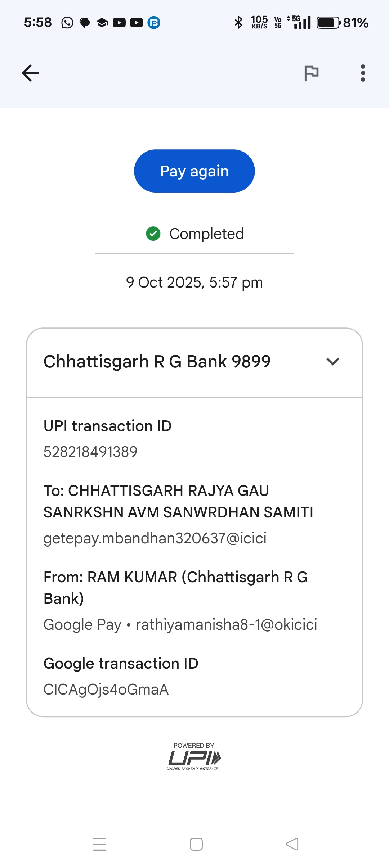This screenshot has width=389, height=868.
Task: Tap the system back triangle button
Action: coord(292,844)
